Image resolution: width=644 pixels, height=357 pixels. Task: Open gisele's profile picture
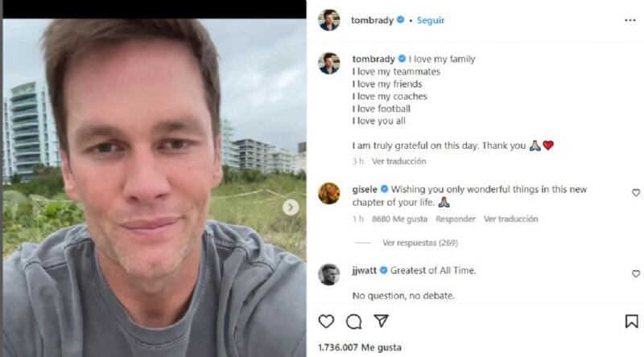[x=328, y=194]
